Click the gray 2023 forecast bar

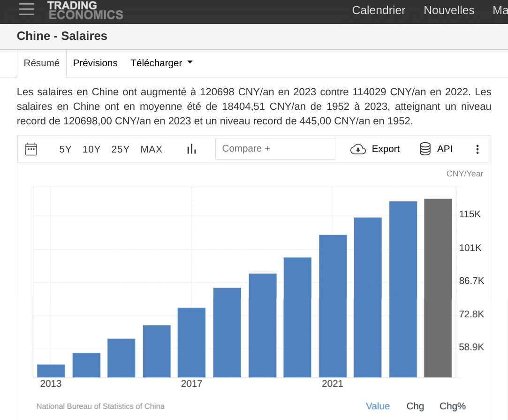click(438, 288)
